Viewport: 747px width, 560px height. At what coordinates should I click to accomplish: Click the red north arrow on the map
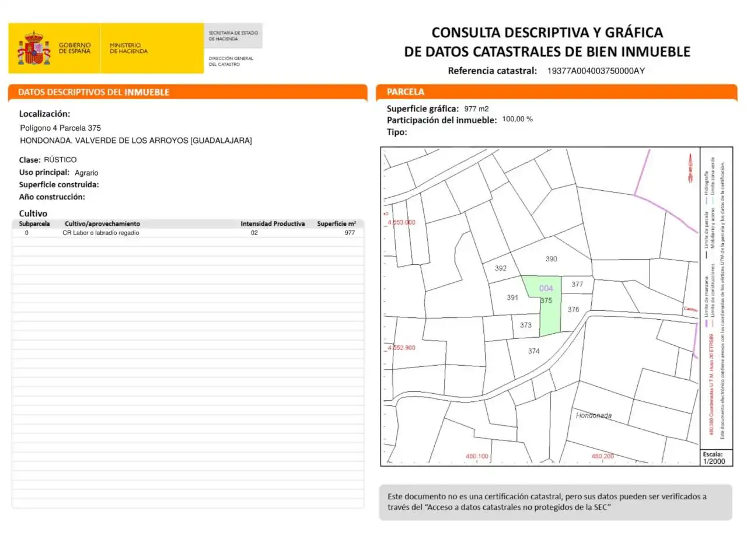[690, 168]
